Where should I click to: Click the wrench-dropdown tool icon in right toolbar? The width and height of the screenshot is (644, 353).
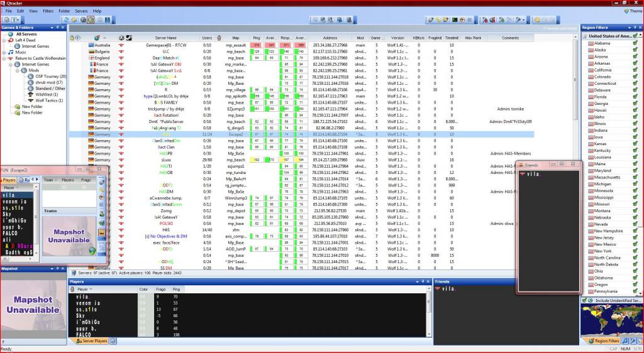520,19
